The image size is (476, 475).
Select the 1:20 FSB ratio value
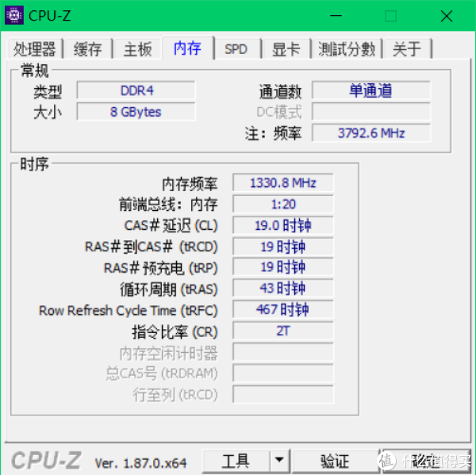coord(283,204)
